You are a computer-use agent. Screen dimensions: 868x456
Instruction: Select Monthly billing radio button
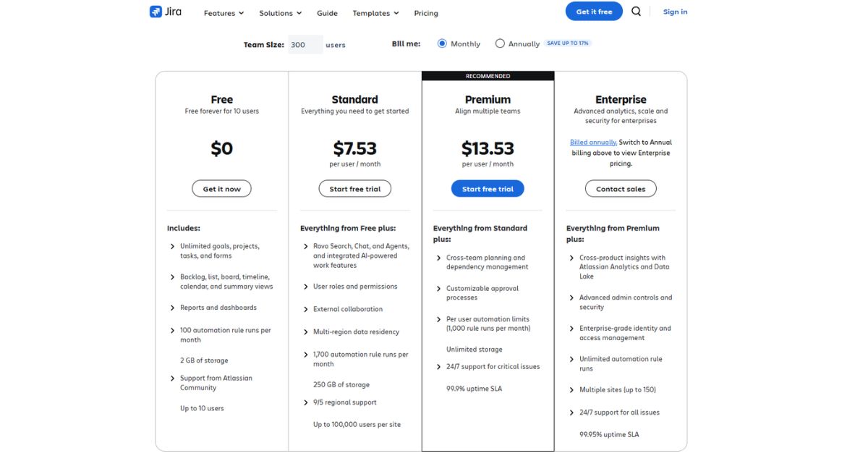click(x=443, y=43)
